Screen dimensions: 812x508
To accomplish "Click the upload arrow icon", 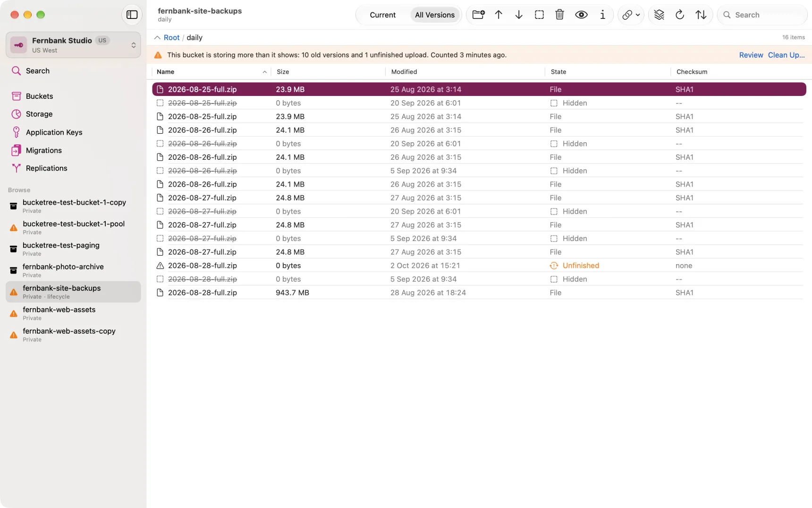I will coord(499,15).
